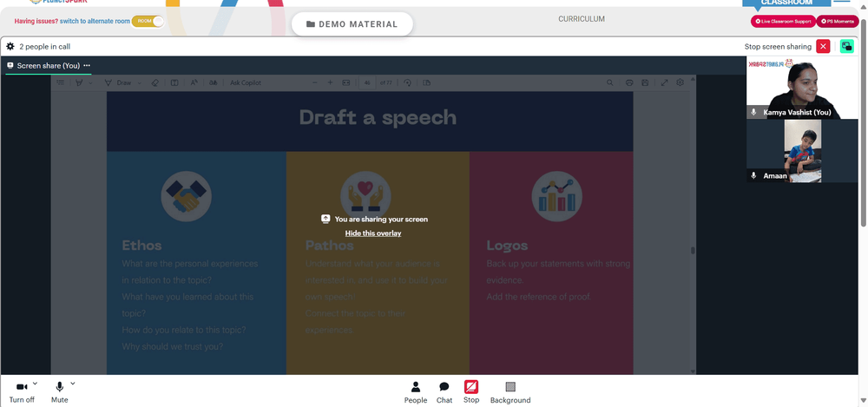868x407 pixels.
Task: Select the Draw tool in PDF toolbar
Action: click(x=118, y=82)
